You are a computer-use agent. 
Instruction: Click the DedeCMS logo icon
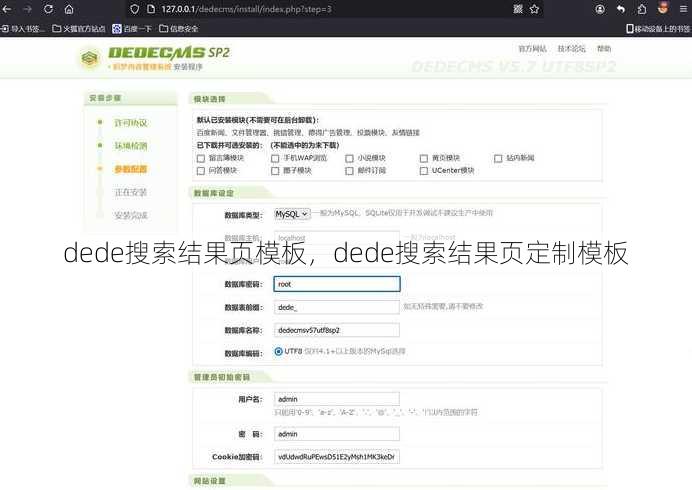(90, 58)
